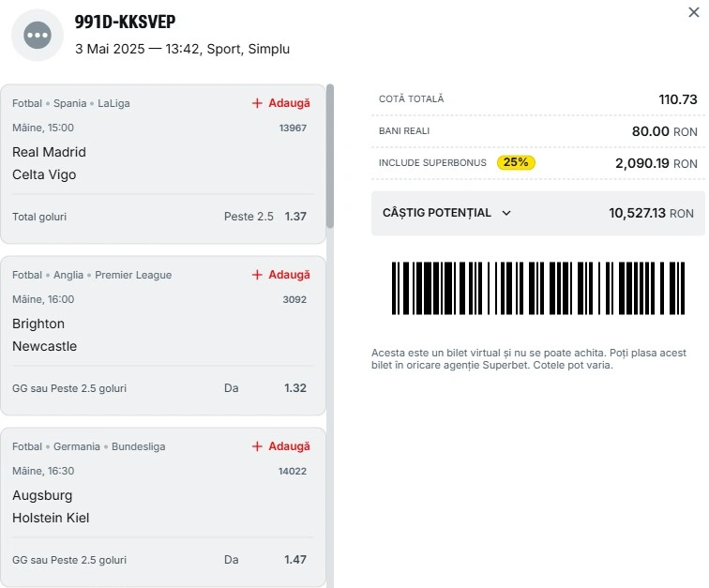The height and width of the screenshot is (588, 709).
Task: Click the ticket barcode
Action: pos(538,288)
